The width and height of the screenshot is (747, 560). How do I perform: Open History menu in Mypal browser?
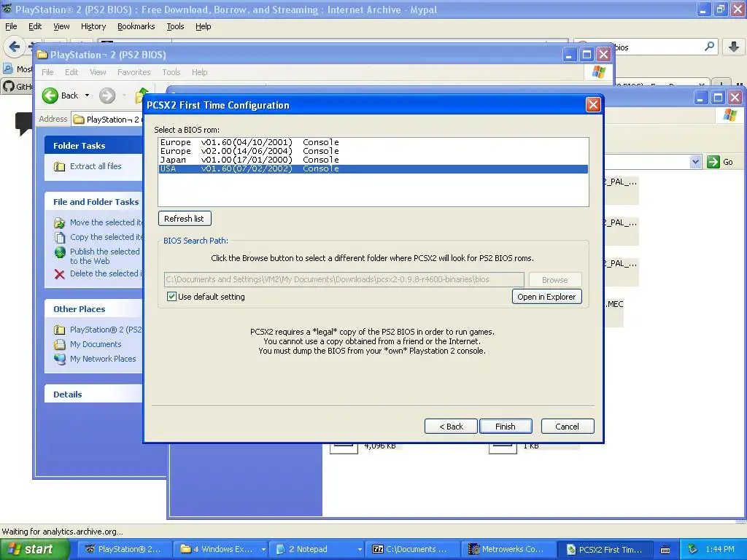point(93,26)
